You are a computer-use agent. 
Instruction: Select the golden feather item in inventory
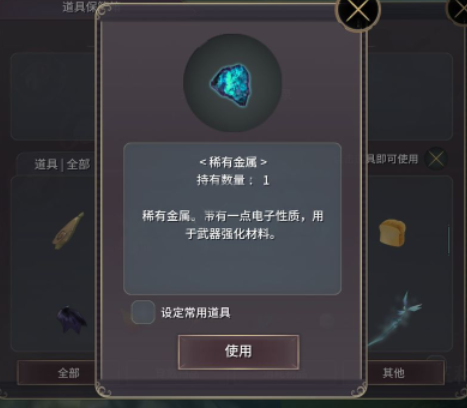click(69, 230)
